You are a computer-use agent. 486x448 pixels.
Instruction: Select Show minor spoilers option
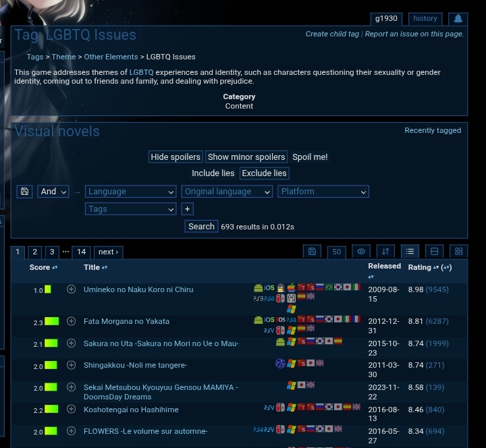click(246, 157)
